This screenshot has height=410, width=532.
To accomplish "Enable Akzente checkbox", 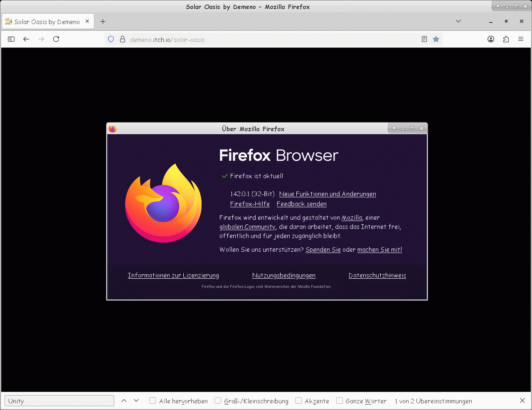I will tap(298, 400).
